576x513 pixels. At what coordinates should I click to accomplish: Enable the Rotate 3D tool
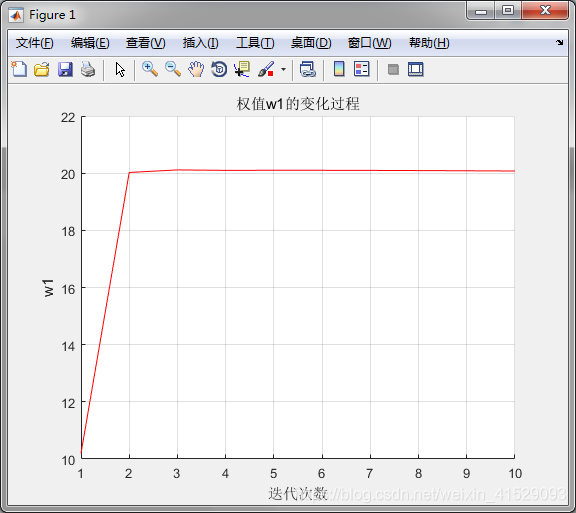point(219,69)
